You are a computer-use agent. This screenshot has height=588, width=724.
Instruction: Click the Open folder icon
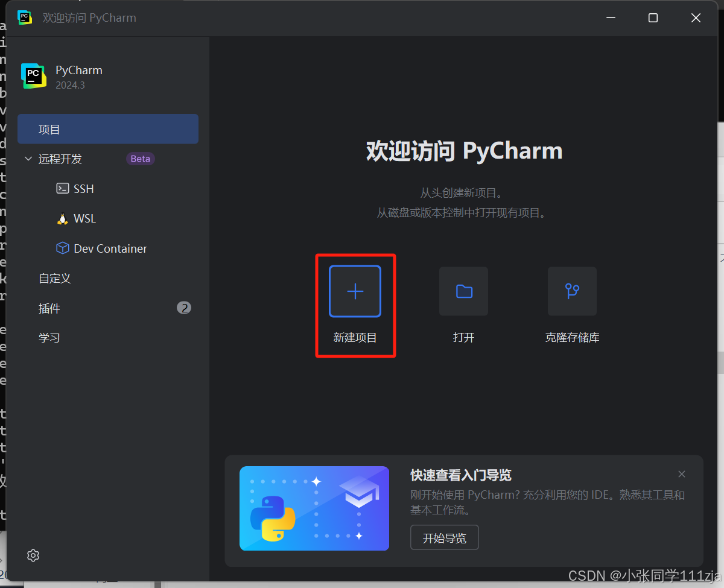click(x=463, y=291)
